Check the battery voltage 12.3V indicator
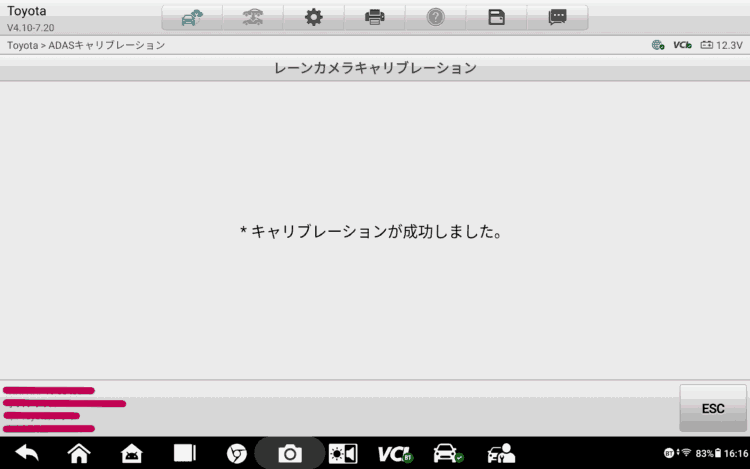The image size is (750, 469). click(x=721, y=46)
